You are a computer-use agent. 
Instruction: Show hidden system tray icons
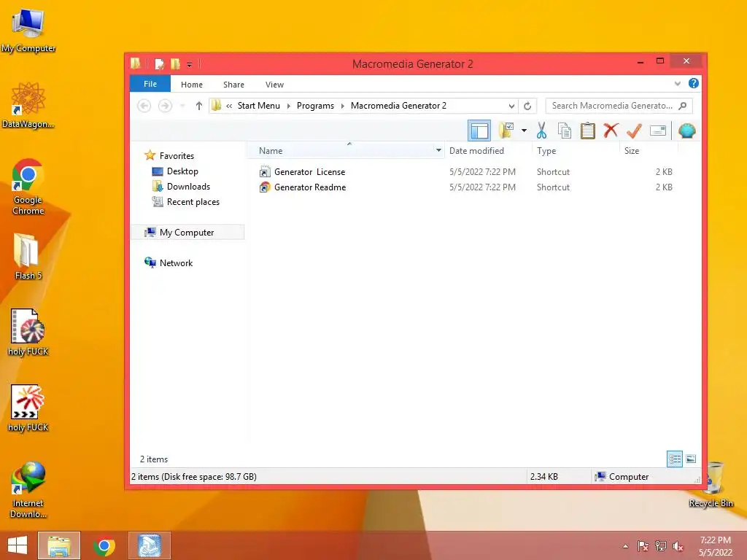point(625,546)
